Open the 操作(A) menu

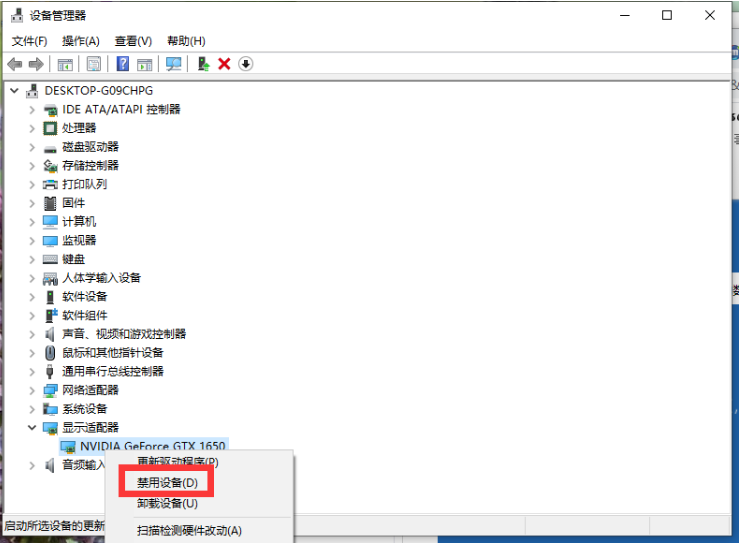[80, 41]
